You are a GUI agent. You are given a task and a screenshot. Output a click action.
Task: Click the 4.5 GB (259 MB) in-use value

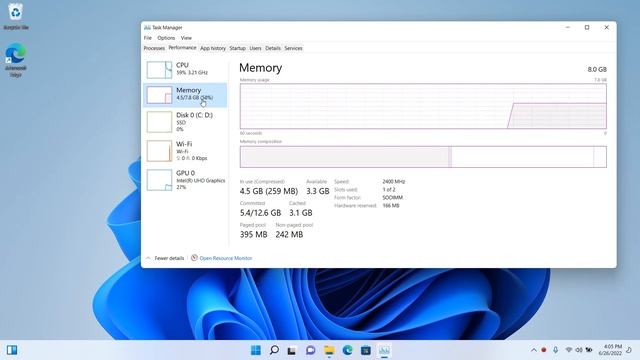click(x=269, y=191)
